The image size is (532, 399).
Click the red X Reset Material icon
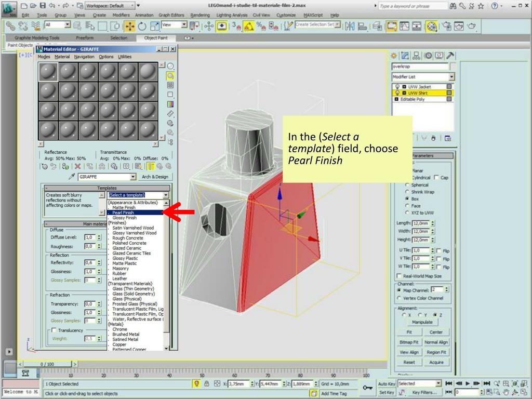click(78, 166)
